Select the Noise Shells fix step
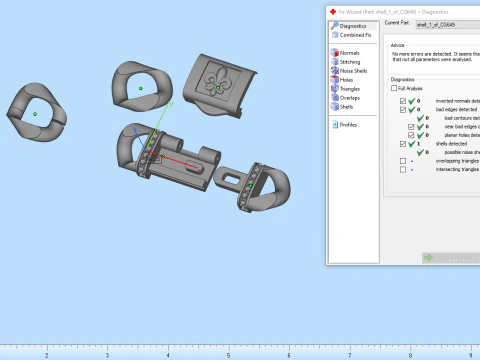480x360 pixels. pyautogui.click(x=349, y=71)
